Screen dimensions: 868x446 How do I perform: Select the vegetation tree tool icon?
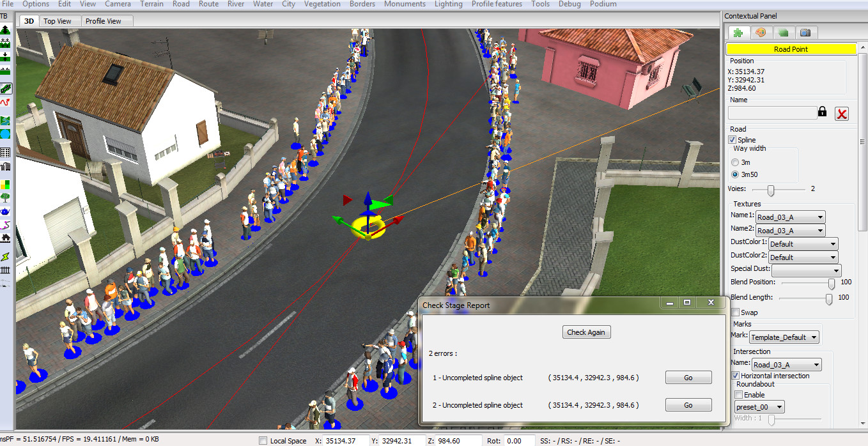[6, 197]
